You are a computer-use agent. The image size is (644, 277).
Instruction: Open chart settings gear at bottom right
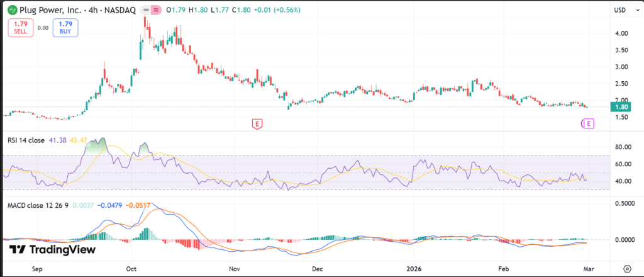tap(626, 268)
